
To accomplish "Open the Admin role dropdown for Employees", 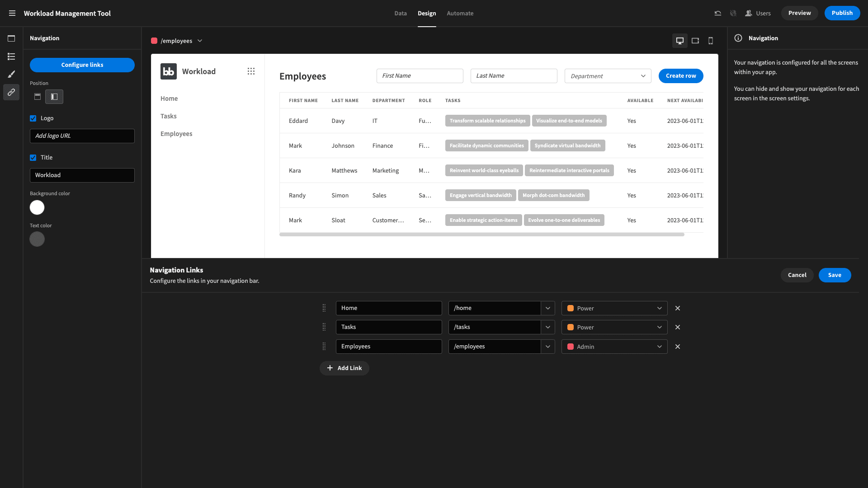I will [x=614, y=347].
